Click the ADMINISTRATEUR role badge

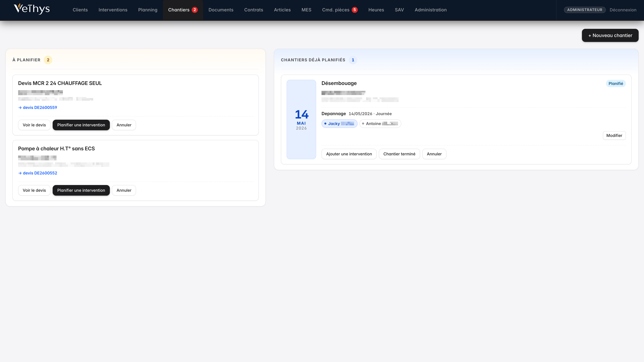pyautogui.click(x=585, y=10)
